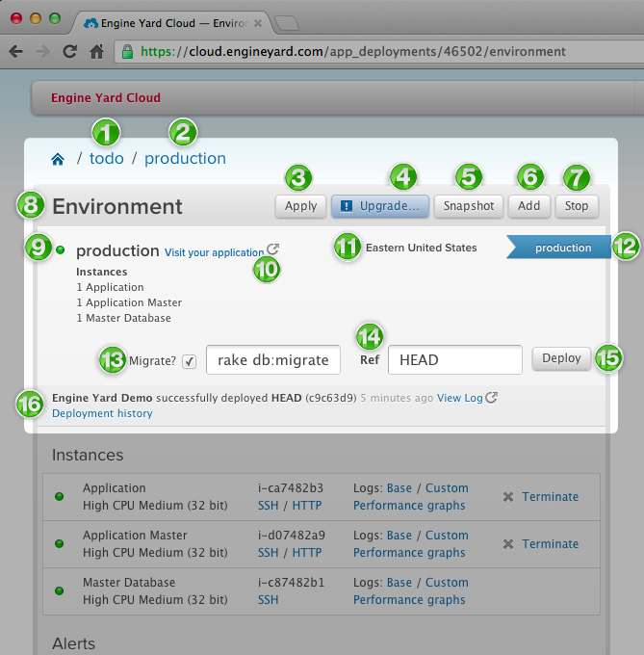644x655 pixels.
Task: Click external link icon next to View Log
Action: (x=492, y=397)
